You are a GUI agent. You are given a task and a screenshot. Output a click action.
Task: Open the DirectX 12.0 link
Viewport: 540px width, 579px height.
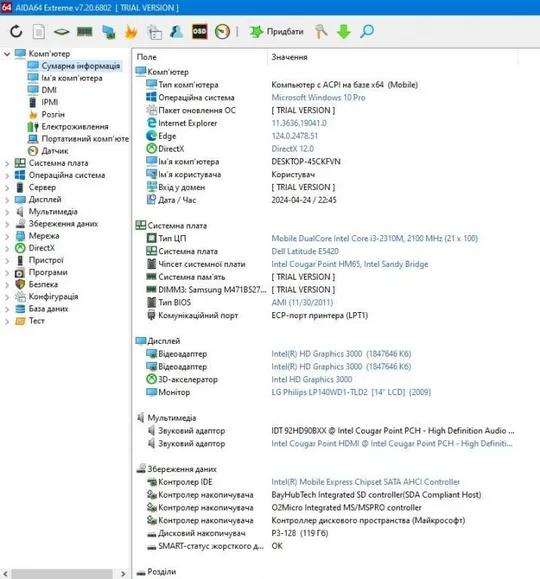(292, 149)
